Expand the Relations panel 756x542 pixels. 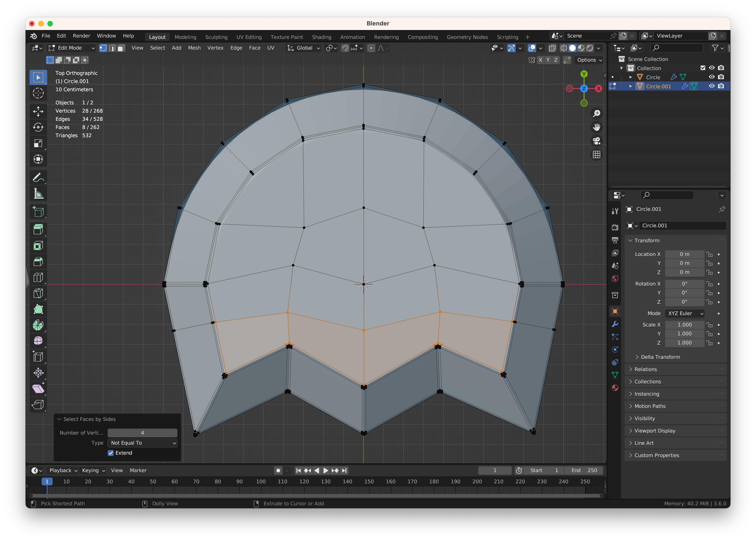click(x=645, y=369)
